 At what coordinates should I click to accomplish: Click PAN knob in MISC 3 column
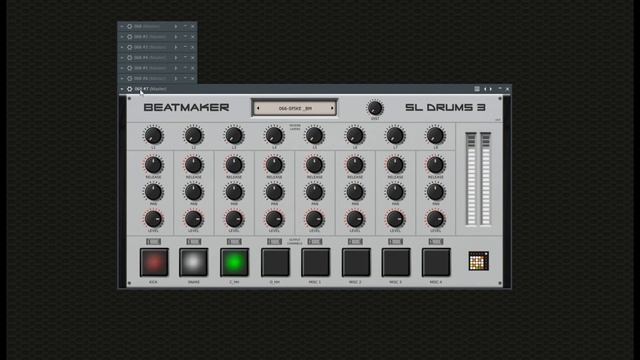[395, 192]
